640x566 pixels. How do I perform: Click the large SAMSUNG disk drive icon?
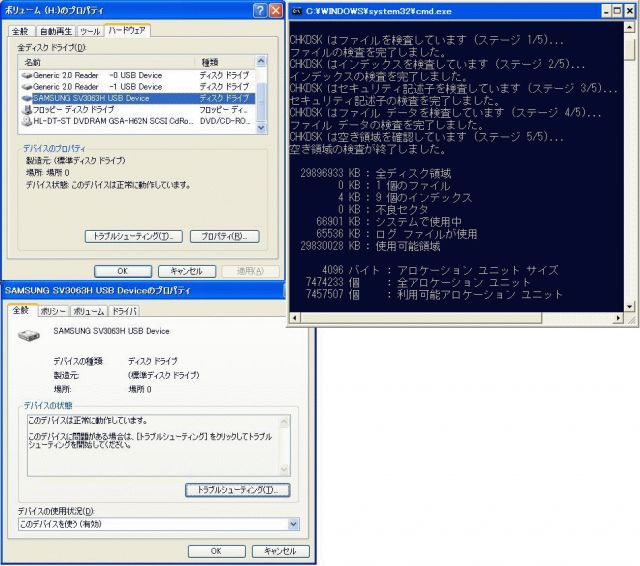(32, 334)
